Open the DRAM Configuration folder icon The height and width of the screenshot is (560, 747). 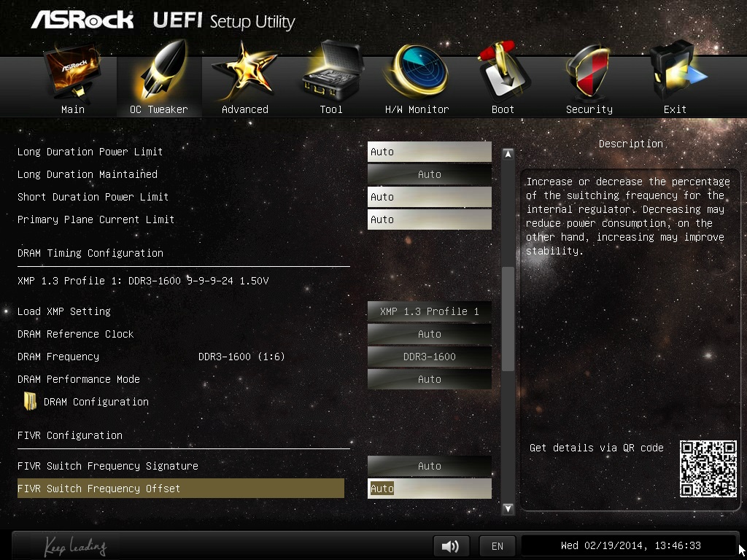(x=30, y=402)
